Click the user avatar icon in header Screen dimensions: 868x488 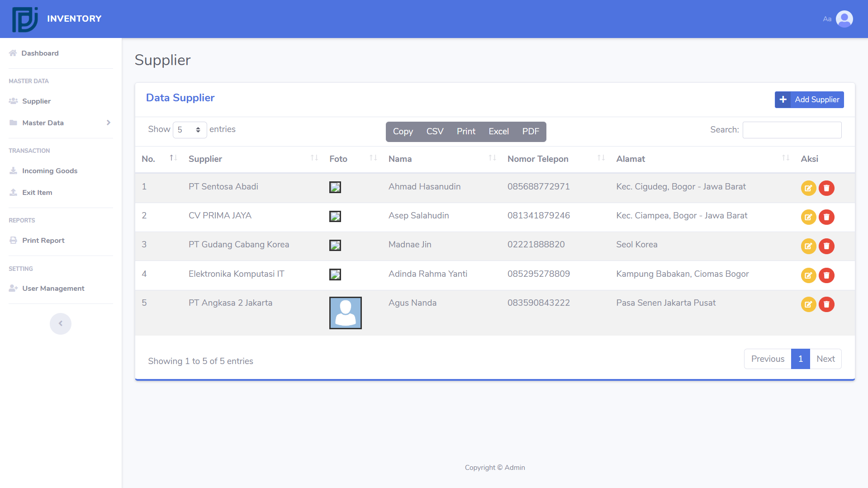tap(844, 19)
